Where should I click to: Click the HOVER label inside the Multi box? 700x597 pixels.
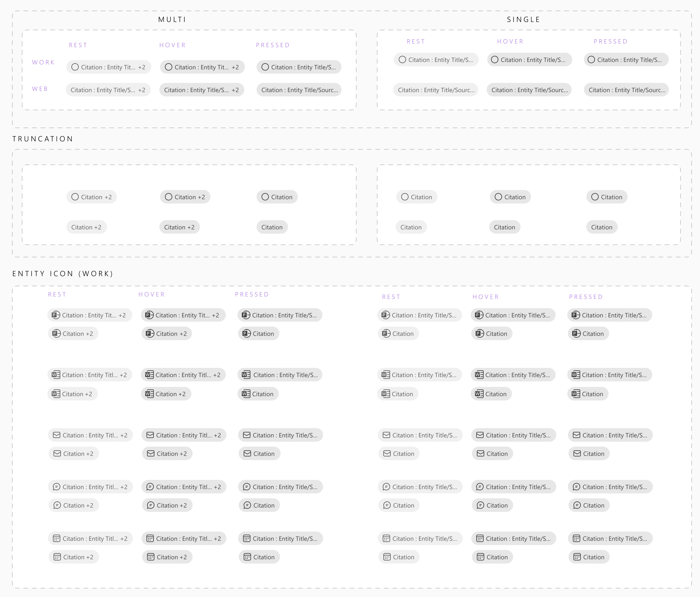click(x=172, y=45)
